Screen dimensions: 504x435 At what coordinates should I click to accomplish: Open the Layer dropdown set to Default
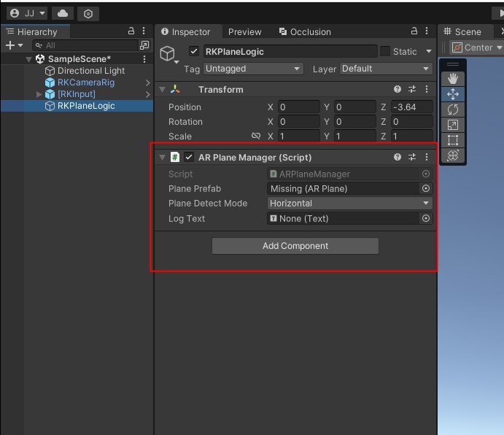pyautogui.click(x=386, y=69)
